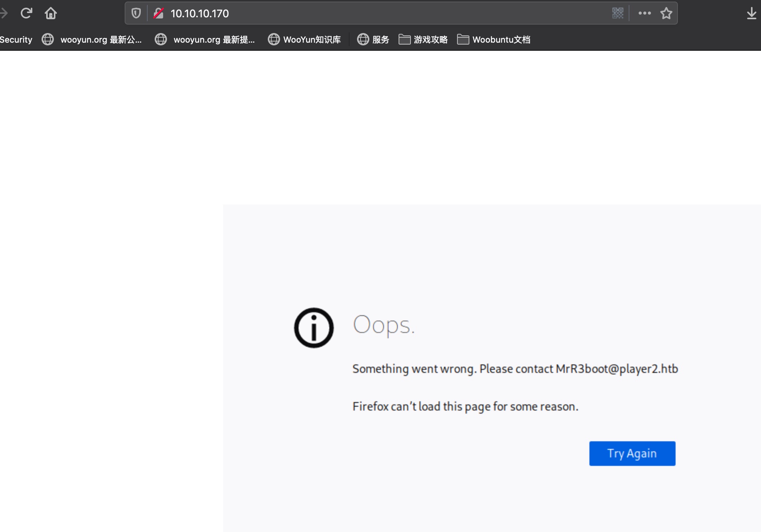Image resolution: width=761 pixels, height=532 pixels.
Task: Click the MrR3boot@player2.htb contact text
Action: pos(617,369)
